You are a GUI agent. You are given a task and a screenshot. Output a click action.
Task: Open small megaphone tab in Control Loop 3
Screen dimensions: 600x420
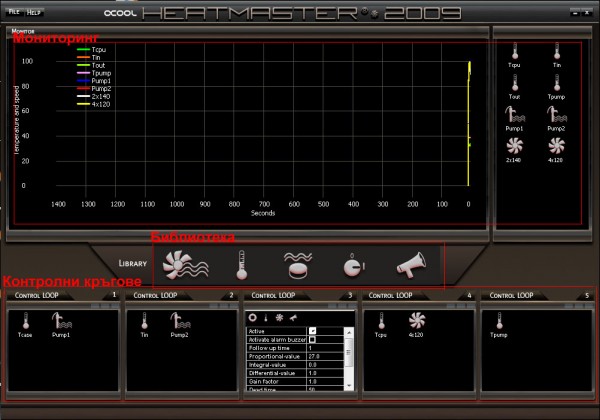tap(293, 317)
